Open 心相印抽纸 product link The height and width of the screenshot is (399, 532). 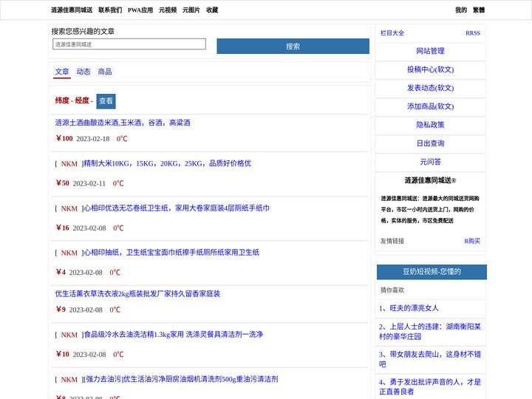[x=171, y=253]
